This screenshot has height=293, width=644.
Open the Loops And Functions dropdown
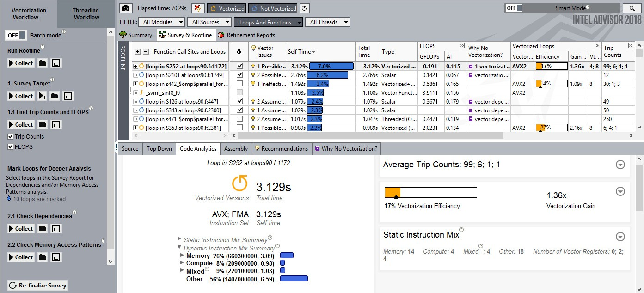tap(269, 22)
